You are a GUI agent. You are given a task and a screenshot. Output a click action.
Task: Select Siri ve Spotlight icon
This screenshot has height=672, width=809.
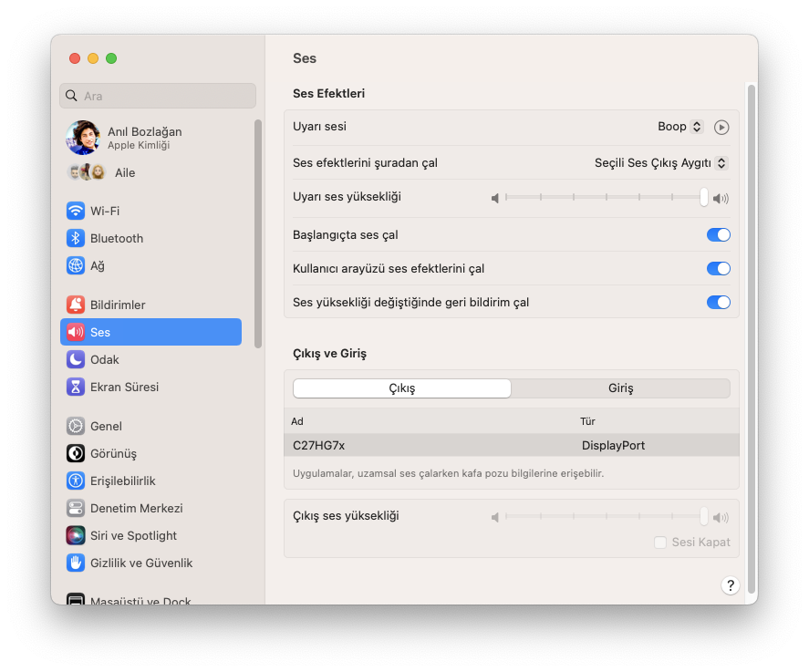pyautogui.click(x=76, y=535)
